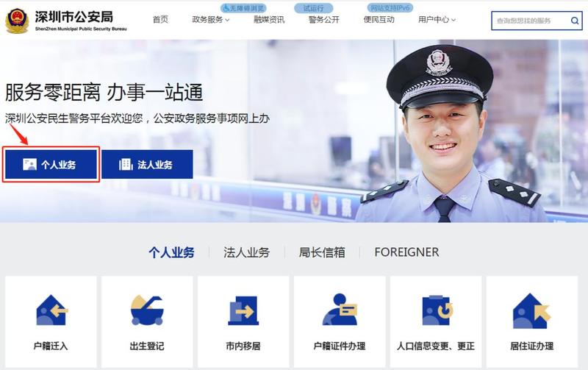Click the blue 个人业务 button
The width and height of the screenshot is (588, 370).
click(x=51, y=164)
